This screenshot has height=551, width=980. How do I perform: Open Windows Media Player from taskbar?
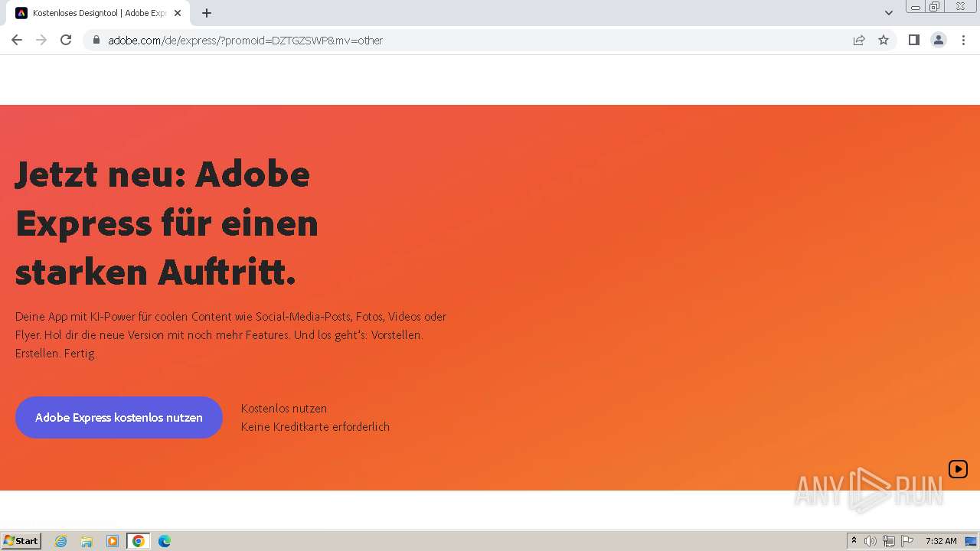pyautogui.click(x=113, y=541)
